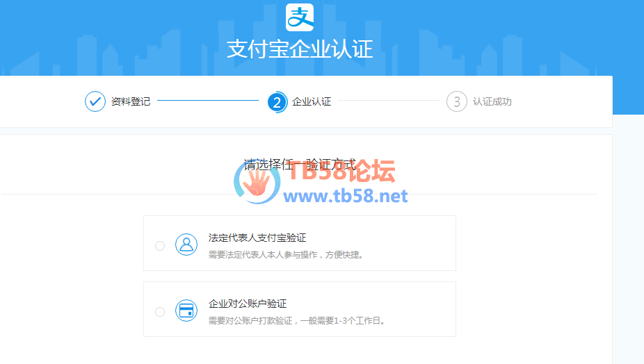Click the 支付宝企业认证 page title
The height and width of the screenshot is (364, 644).
[300, 49]
